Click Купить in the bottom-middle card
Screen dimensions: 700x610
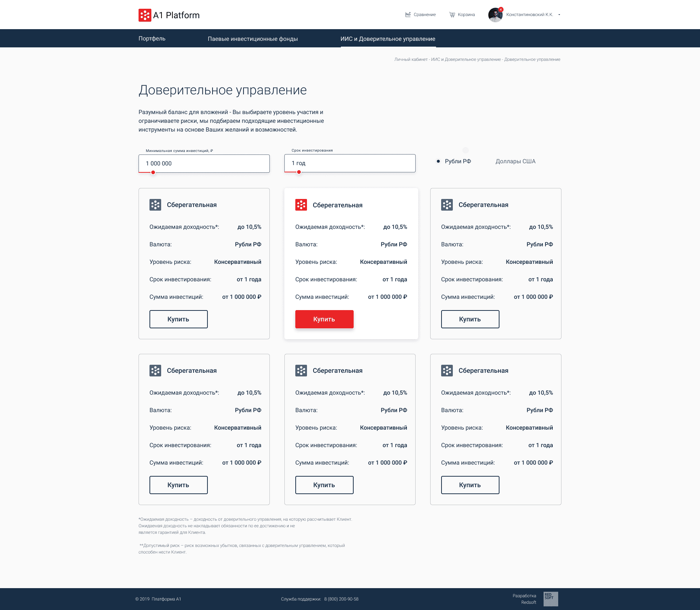(324, 485)
